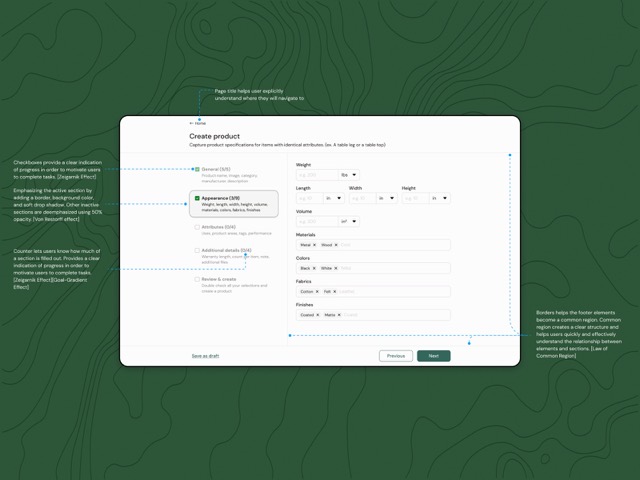Go to the General (5/5) step
This screenshot has height=480, width=640.
click(x=216, y=169)
